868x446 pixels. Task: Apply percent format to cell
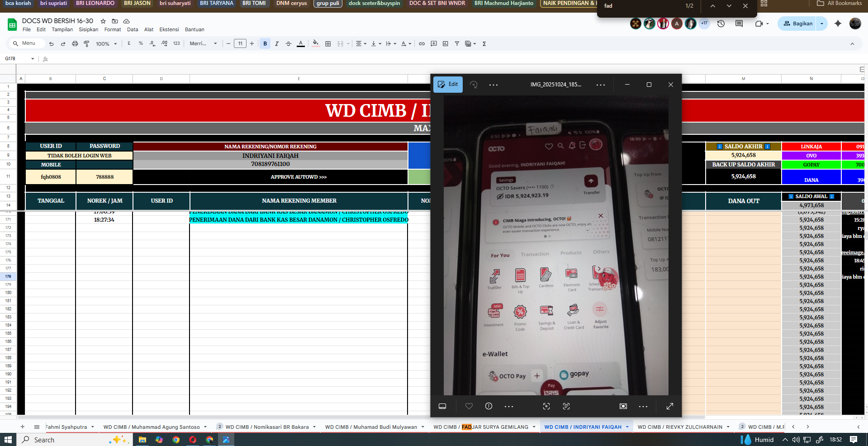(x=141, y=43)
